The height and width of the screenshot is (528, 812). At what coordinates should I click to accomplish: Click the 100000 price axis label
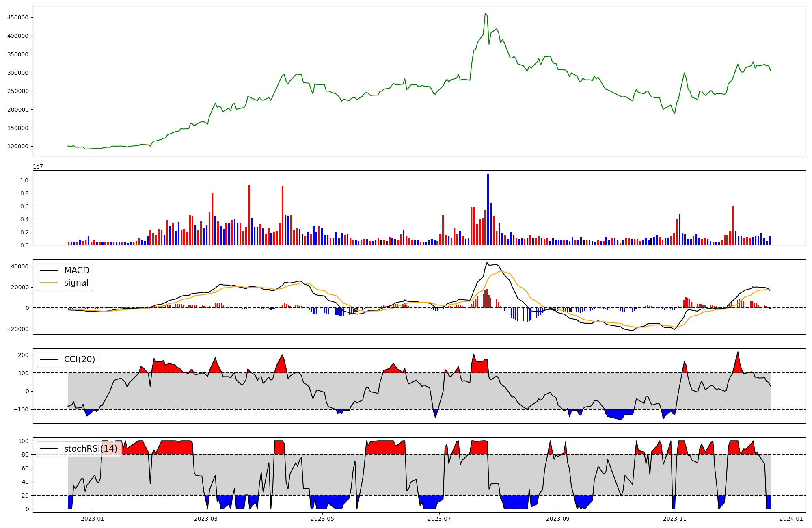coord(18,146)
